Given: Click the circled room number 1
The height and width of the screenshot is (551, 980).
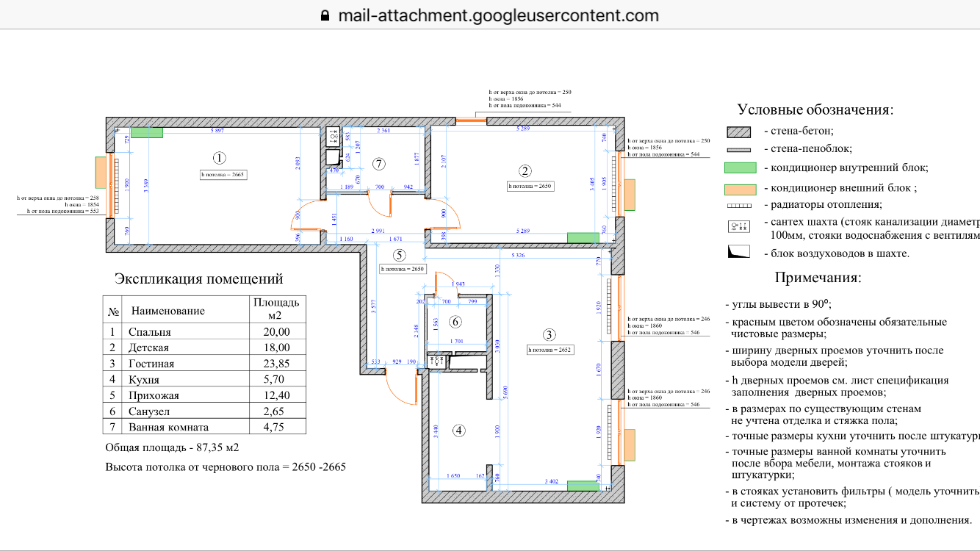Looking at the screenshot, I should (x=218, y=157).
